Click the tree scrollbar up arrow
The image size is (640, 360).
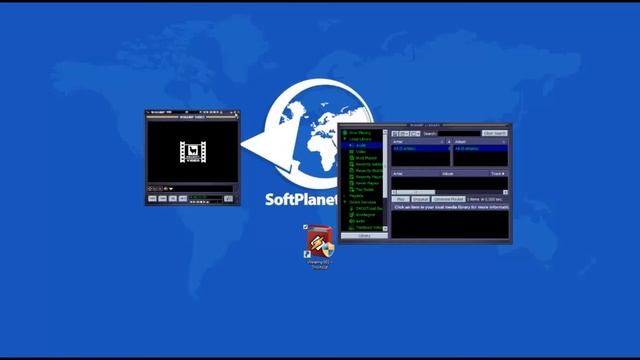pos(385,132)
